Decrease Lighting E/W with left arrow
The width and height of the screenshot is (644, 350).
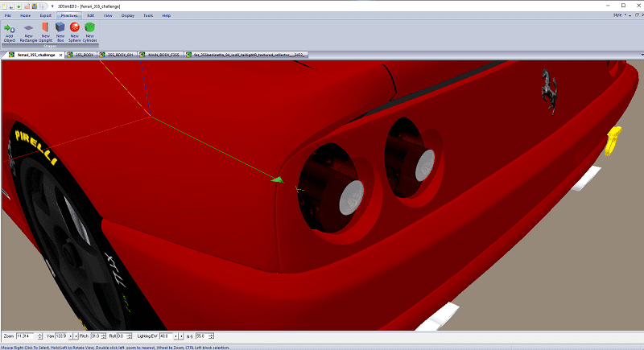[x=175, y=336]
